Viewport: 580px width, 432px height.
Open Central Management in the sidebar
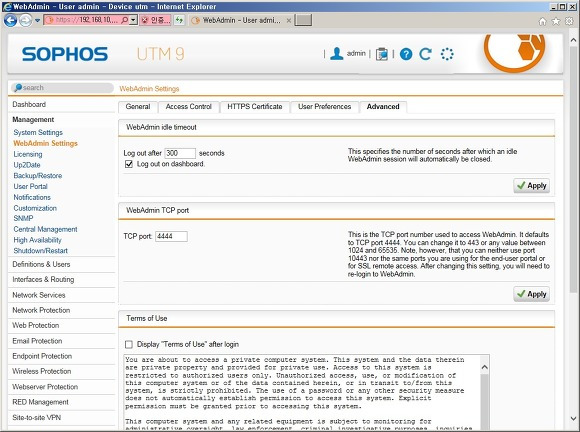point(45,229)
